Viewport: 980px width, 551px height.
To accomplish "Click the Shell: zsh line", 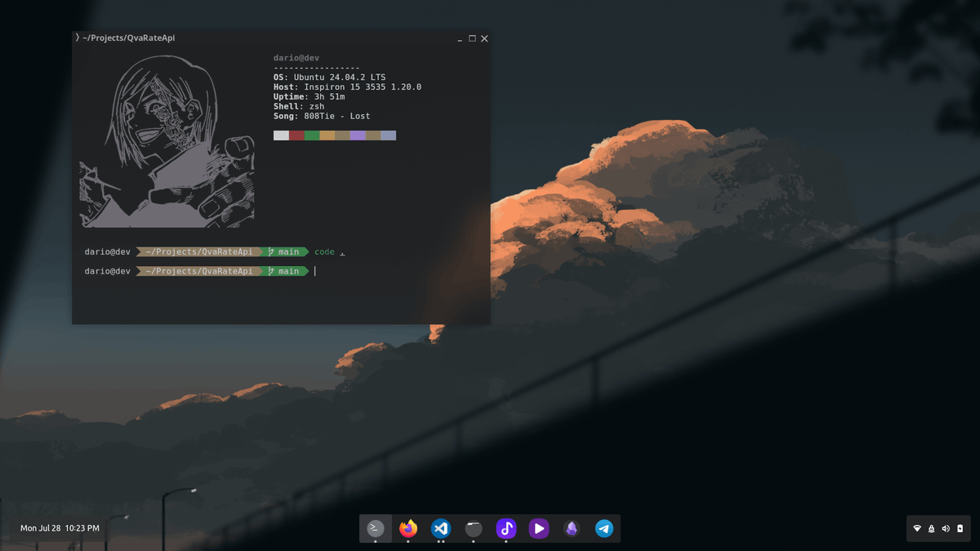I will [x=299, y=107].
